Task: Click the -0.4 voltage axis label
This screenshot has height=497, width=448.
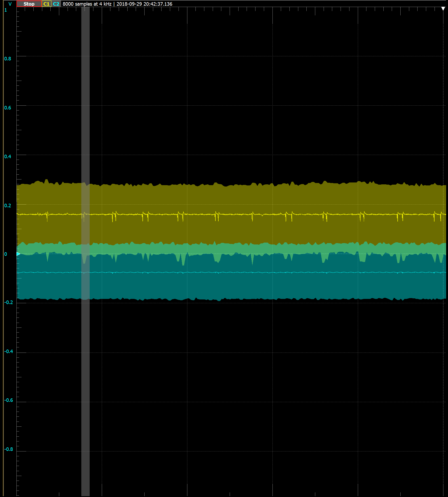Action: (9, 351)
